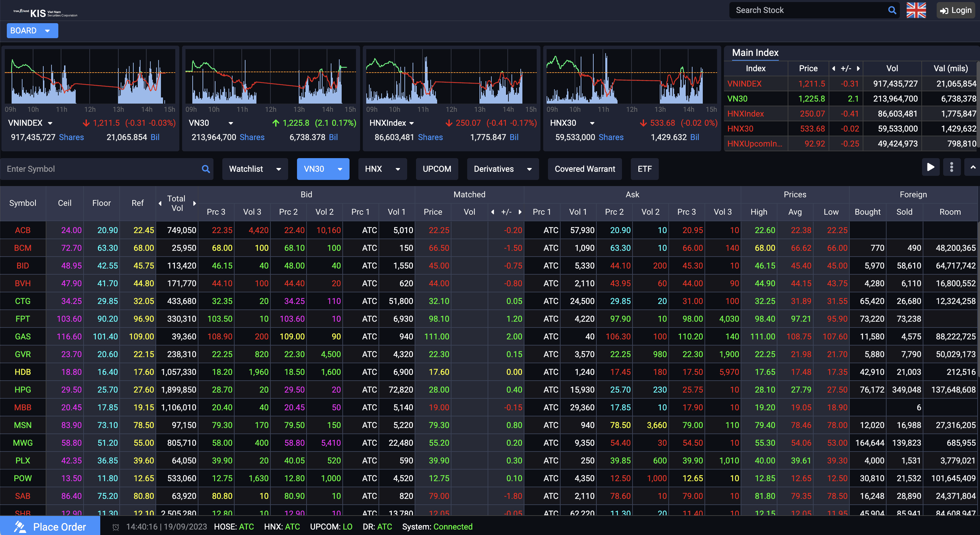Click the Enter Symbol search magnifier icon
The image size is (980, 535).
[x=206, y=169]
